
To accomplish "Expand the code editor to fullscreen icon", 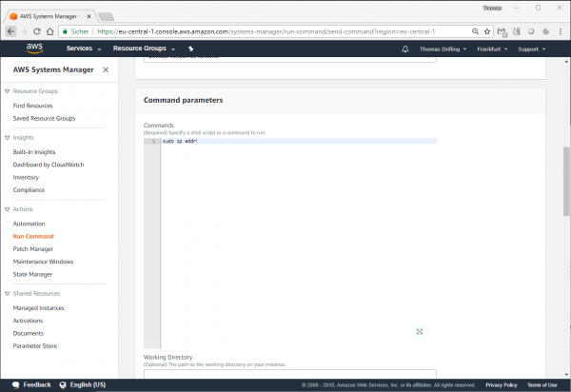I will coord(420,331).
